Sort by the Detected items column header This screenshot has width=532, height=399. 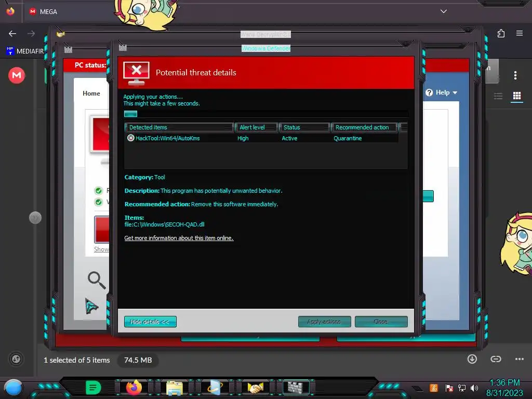(x=179, y=127)
